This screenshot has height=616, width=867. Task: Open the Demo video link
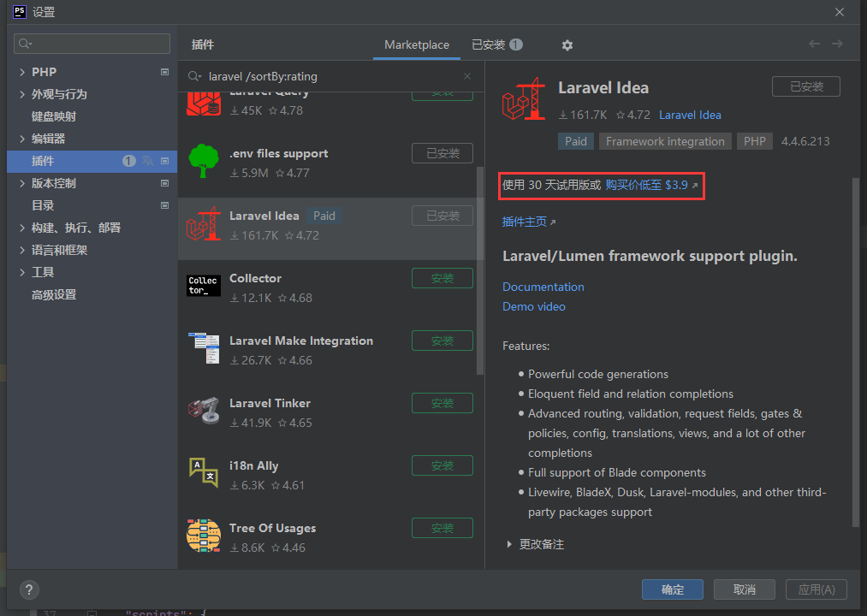[x=533, y=306]
